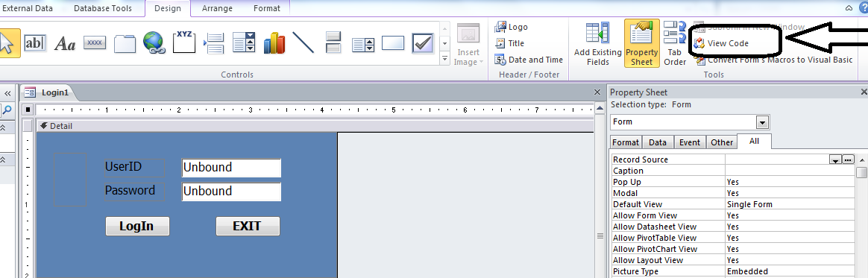868x278 pixels.
Task: Click the LogIn button on the form
Action: click(x=137, y=226)
